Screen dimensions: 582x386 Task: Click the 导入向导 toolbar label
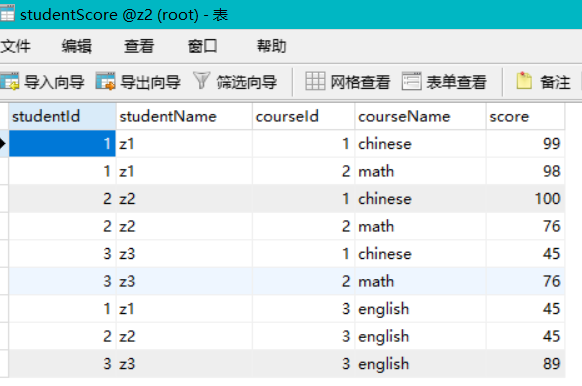pyautogui.click(x=54, y=82)
